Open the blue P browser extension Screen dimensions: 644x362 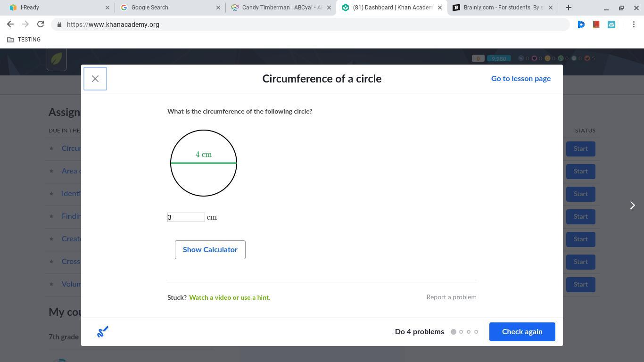pos(581,25)
